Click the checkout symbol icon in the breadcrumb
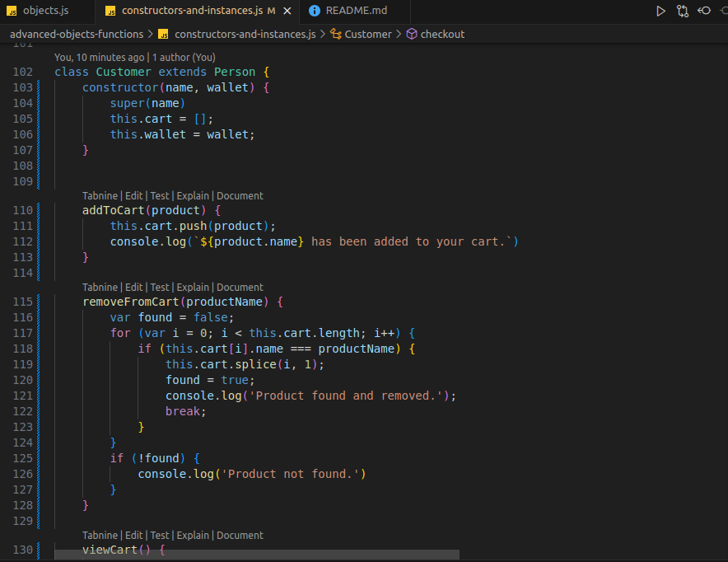Viewport: 728px width, 562px height. [413, 34]
